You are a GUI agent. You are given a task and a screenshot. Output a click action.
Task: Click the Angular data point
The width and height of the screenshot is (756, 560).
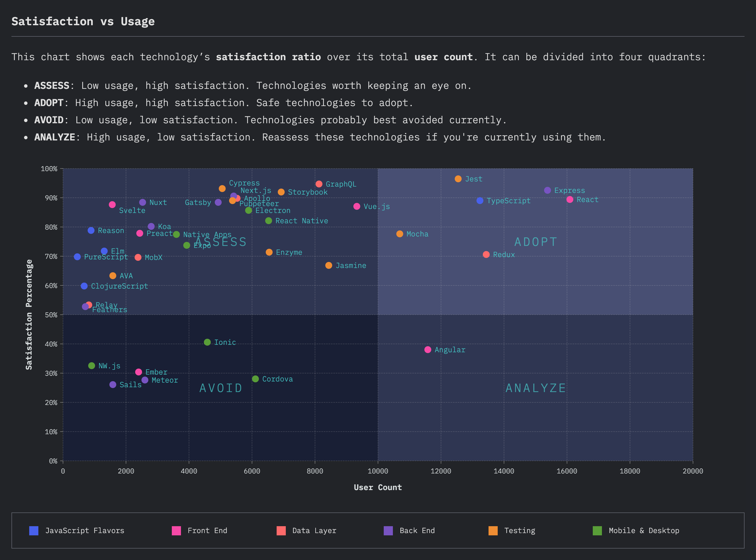coord(428,349)
